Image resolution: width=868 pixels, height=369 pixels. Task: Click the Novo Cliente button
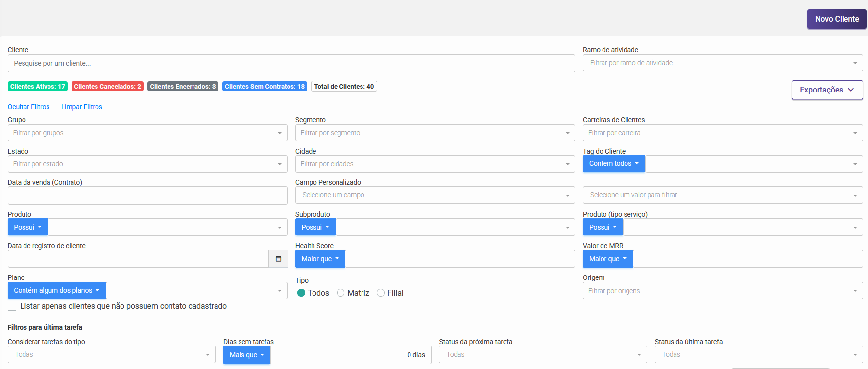point(837,19)
